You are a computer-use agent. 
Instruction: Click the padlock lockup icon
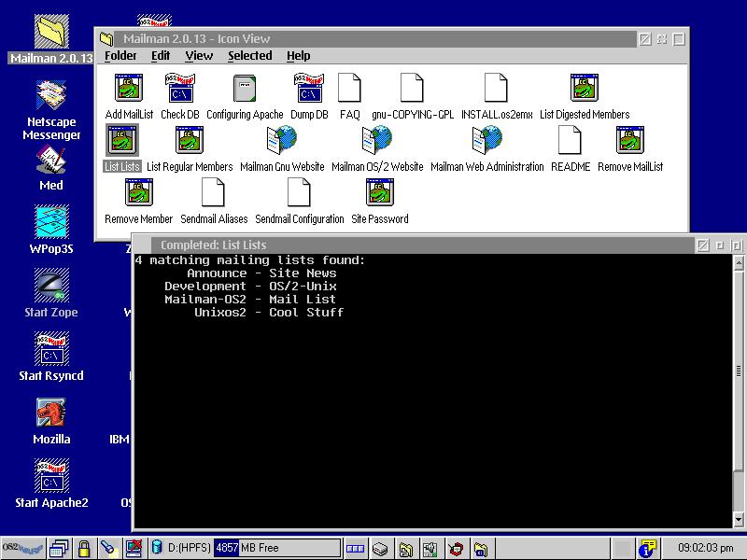tap(84, 548)
